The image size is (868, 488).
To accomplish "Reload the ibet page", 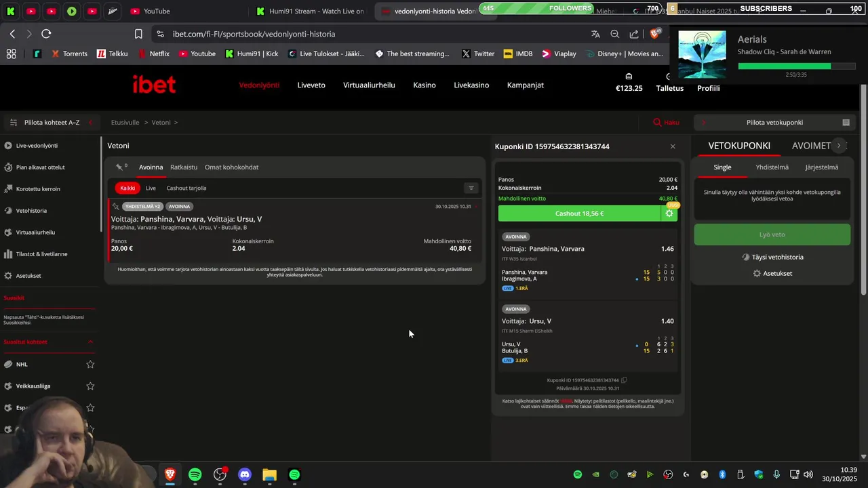I will 46,34.
